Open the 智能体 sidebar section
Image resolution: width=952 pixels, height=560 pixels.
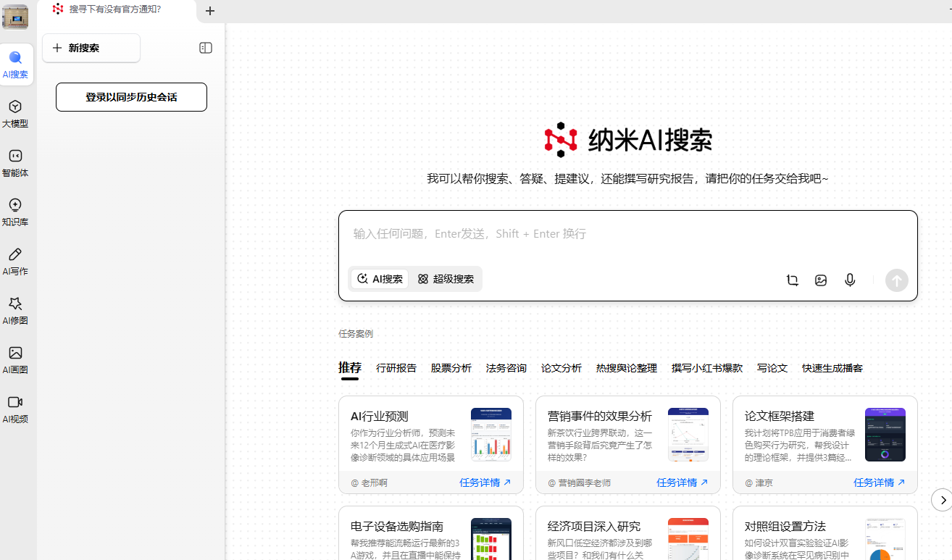click(x=15, y=163)
